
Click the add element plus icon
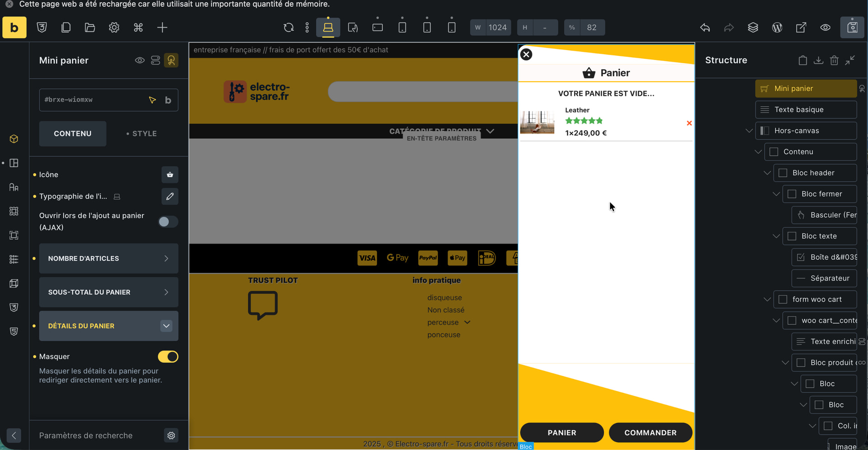pyautogui.click(x=162, y=28)
